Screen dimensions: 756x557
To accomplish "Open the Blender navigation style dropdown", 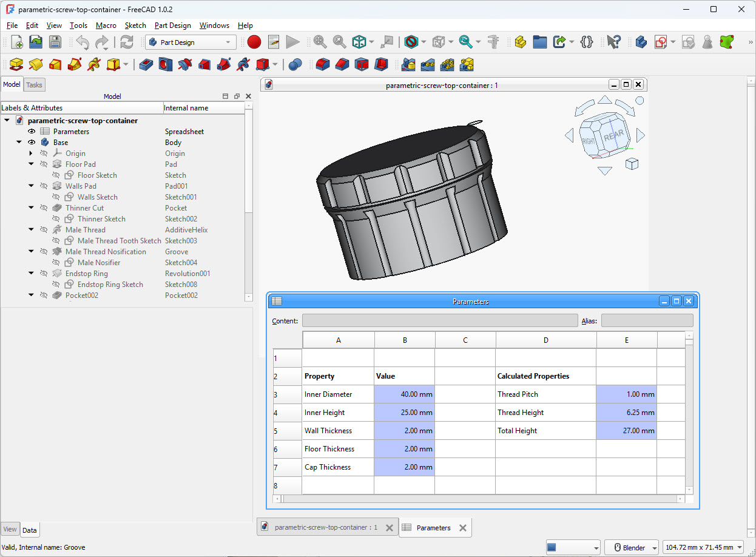I will (x=633, y=547).
